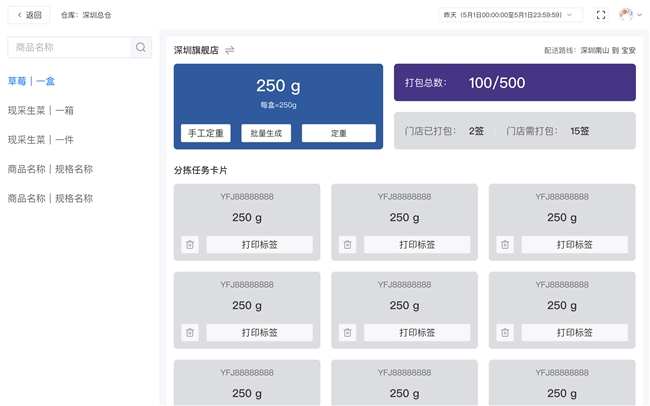Expand the chevron beside the avatar
This screenshot has height=406, width=650.
[x=640, y=15]
